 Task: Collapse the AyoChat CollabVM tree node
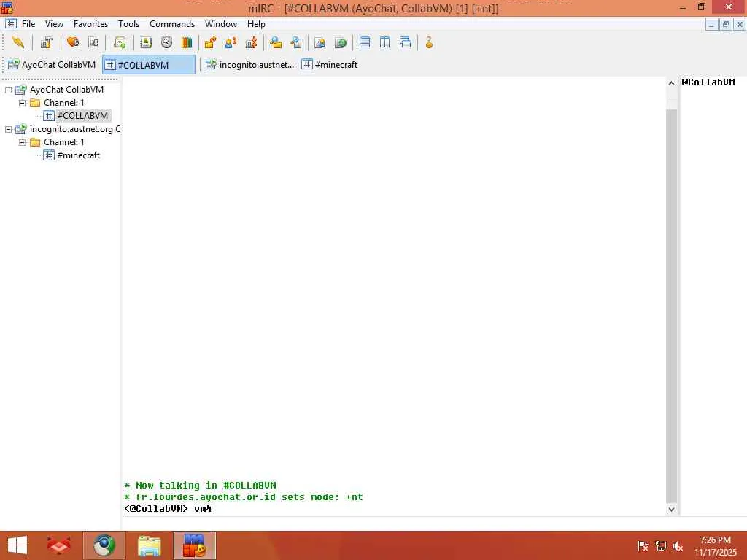[x=8, y=90]
